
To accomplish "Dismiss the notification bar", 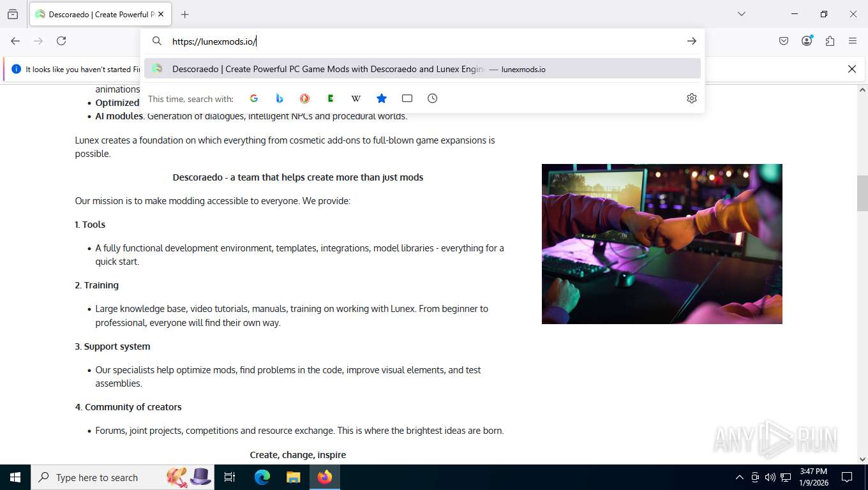I will (851, 69).
